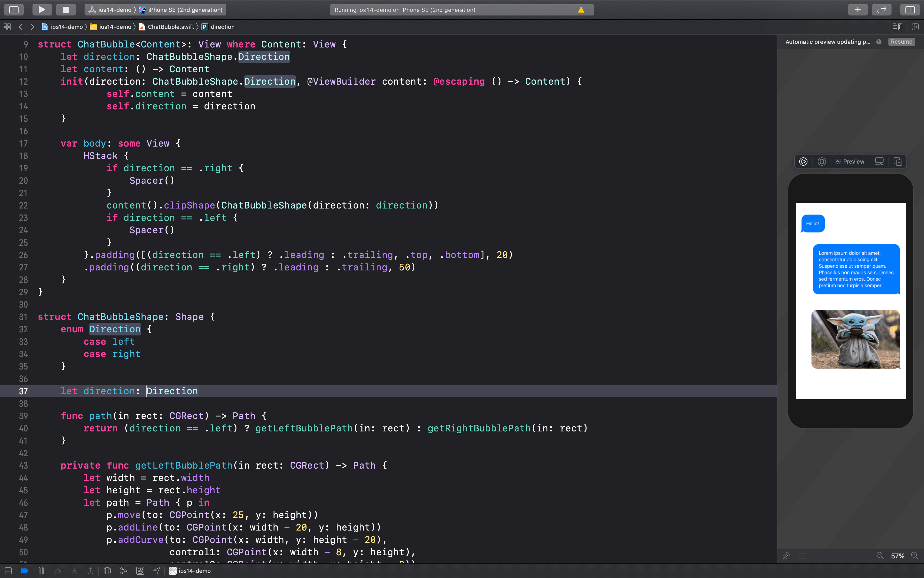Stop the running app
924x578 pixels.
(x=66, y=10)
